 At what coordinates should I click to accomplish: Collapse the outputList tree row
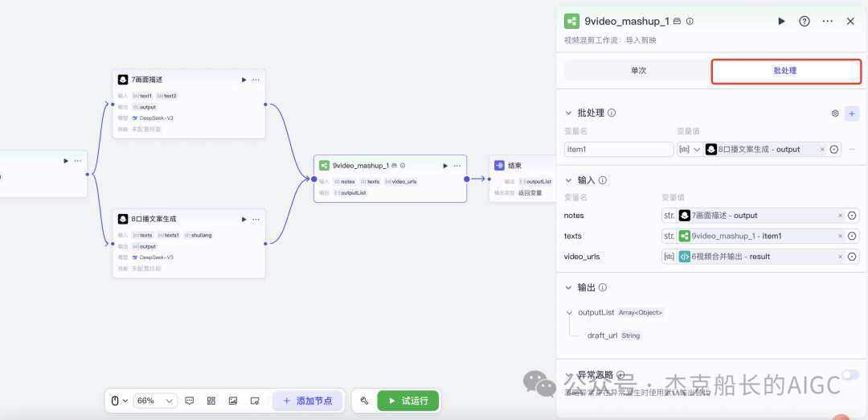(x=569, y=312)
